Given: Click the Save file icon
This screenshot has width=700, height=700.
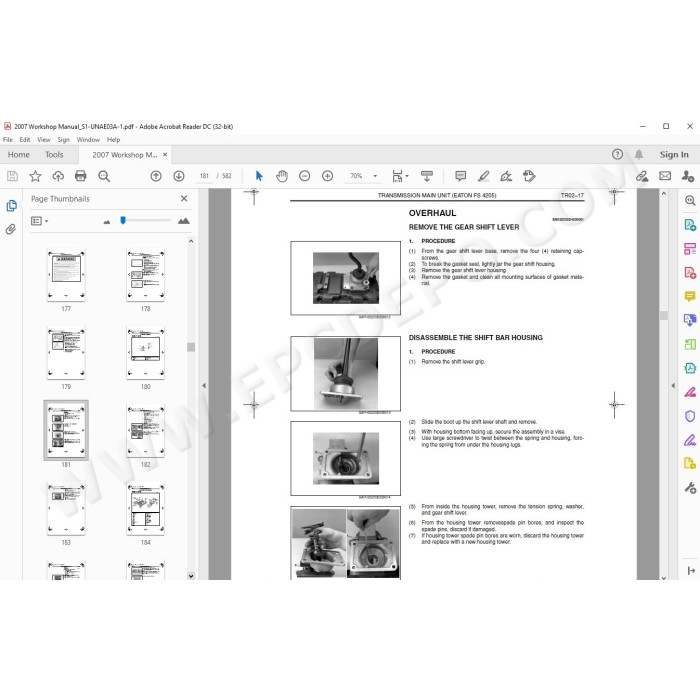Looking at the screenshot, I should pyautogui.click(x=12, y=176).
